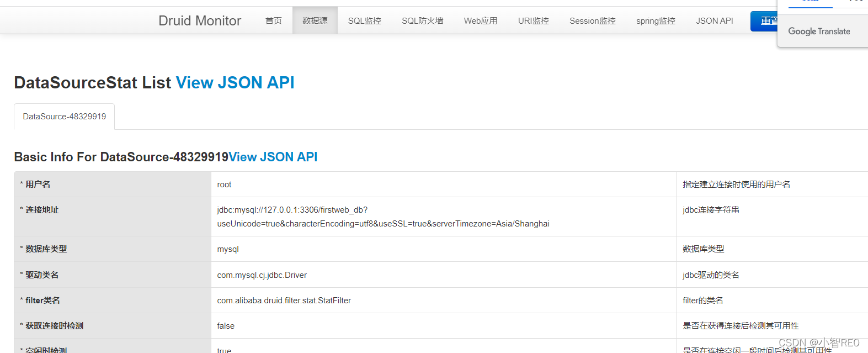Select the false value for 获取连接时检测
Viewport: 868px width, 353px height.
(x=226, y=326)
